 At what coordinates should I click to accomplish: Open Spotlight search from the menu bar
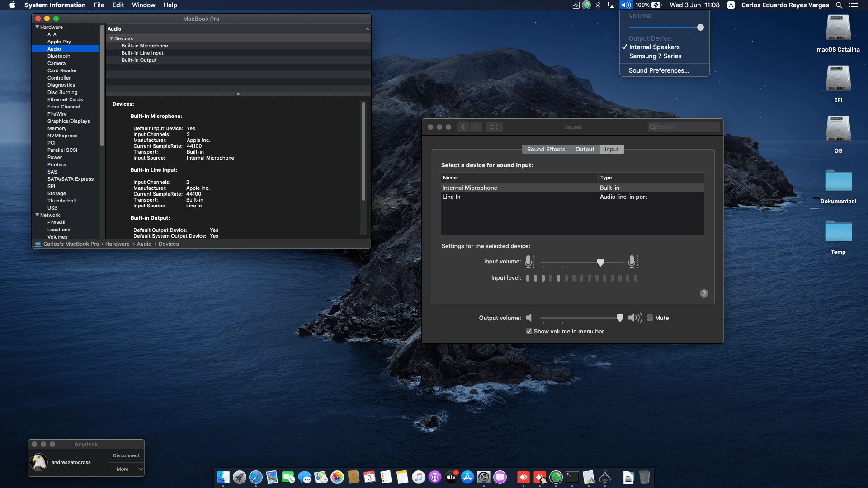(839, 5)
